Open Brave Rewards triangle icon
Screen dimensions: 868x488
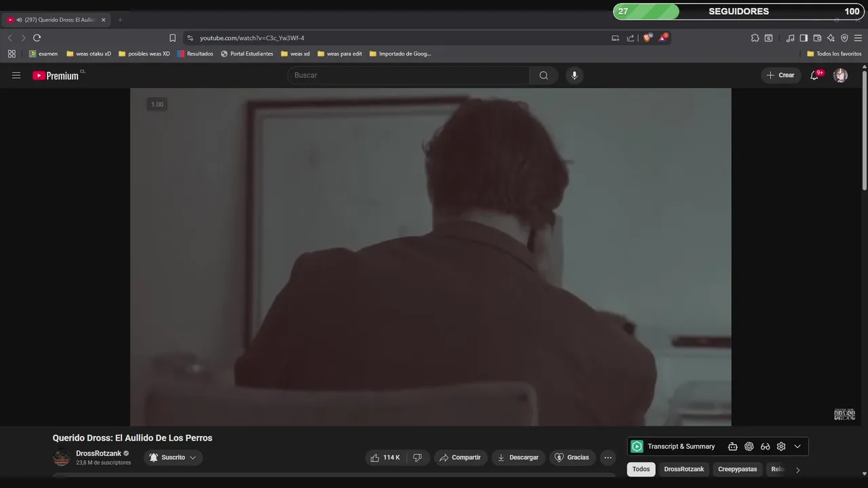[663, 38]
